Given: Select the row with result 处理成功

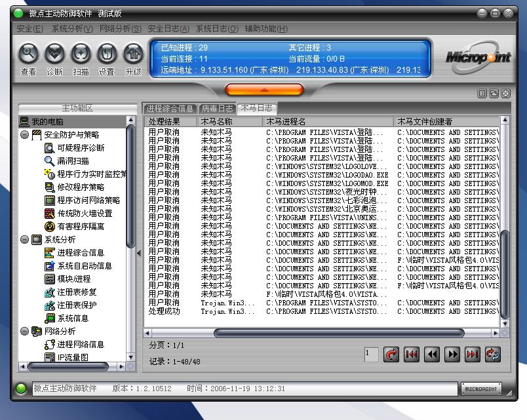Looking at the screenshot, I should coord(322,311).
